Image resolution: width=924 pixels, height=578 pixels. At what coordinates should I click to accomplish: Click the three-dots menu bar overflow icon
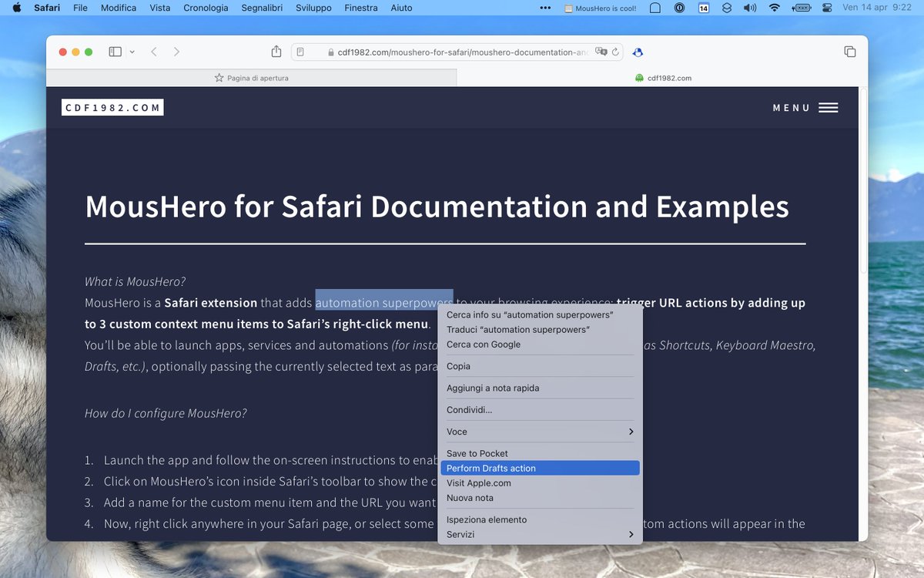point(545,8)
